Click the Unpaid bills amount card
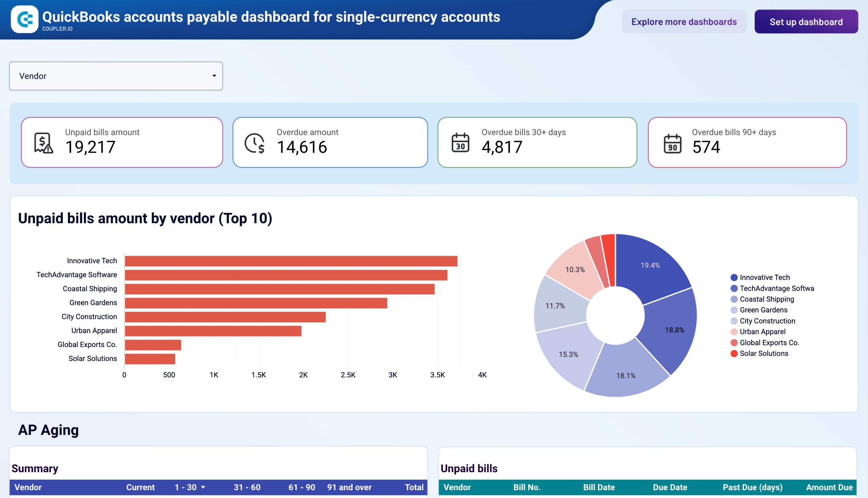 (122, 141)
